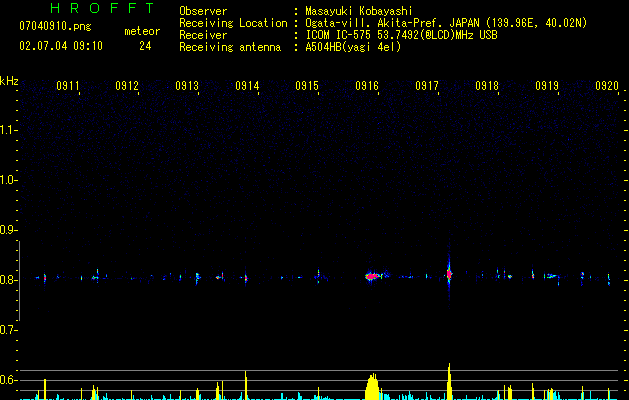Click the 1.1 kHz frequency label
This screenshot has width=629, height=400.
point(8,130)
